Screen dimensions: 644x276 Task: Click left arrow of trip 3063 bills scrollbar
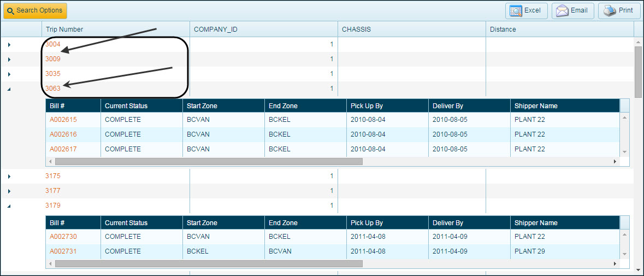(50, 161)
